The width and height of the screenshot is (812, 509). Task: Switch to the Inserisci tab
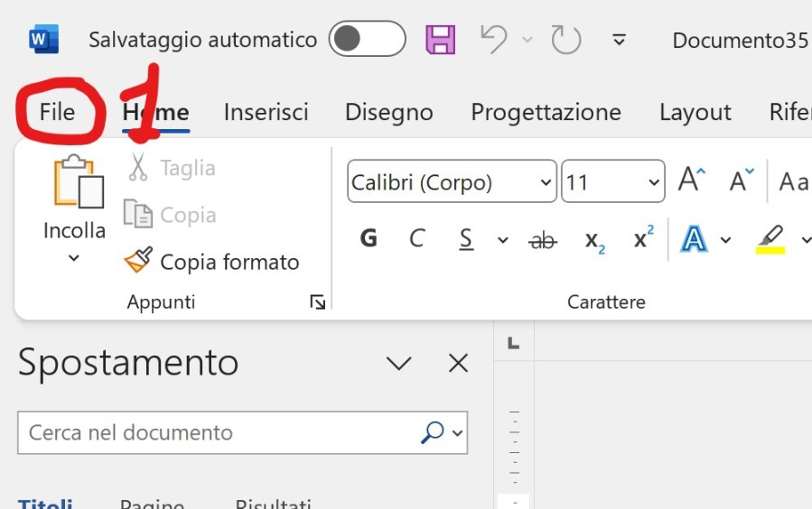266,112
